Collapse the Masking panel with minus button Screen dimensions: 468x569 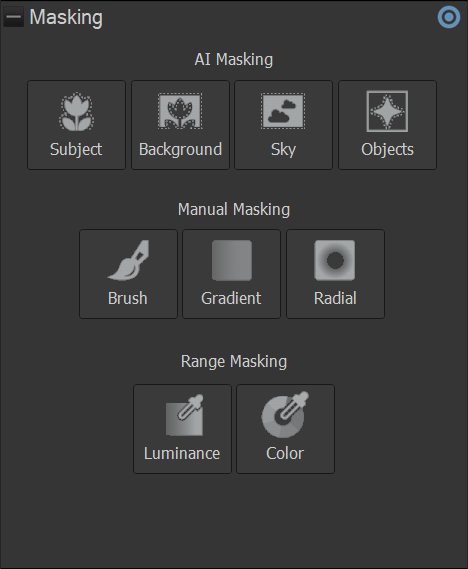point(13,17)
